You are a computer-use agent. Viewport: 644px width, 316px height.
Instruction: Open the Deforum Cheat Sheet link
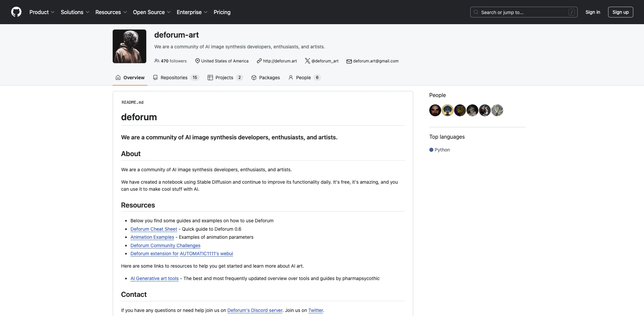tap(154, 229)
